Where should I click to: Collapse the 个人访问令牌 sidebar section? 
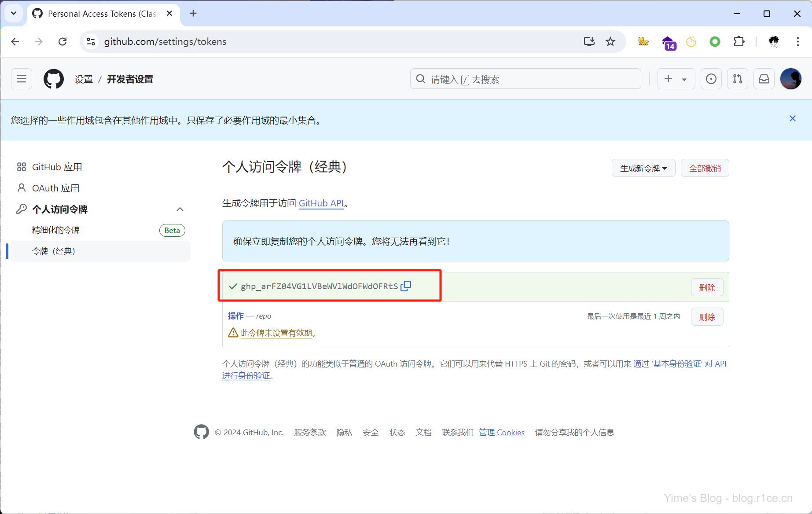point(180,209)
